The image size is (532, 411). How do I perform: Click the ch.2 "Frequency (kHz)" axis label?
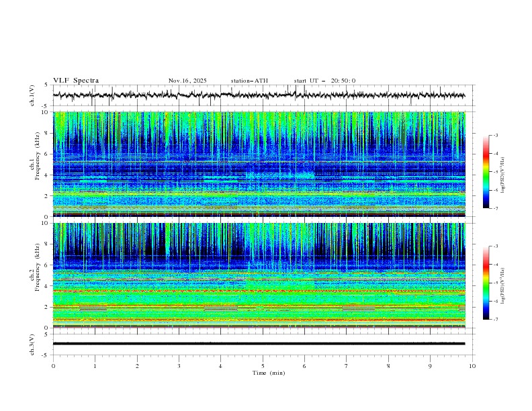click(37, 267)
